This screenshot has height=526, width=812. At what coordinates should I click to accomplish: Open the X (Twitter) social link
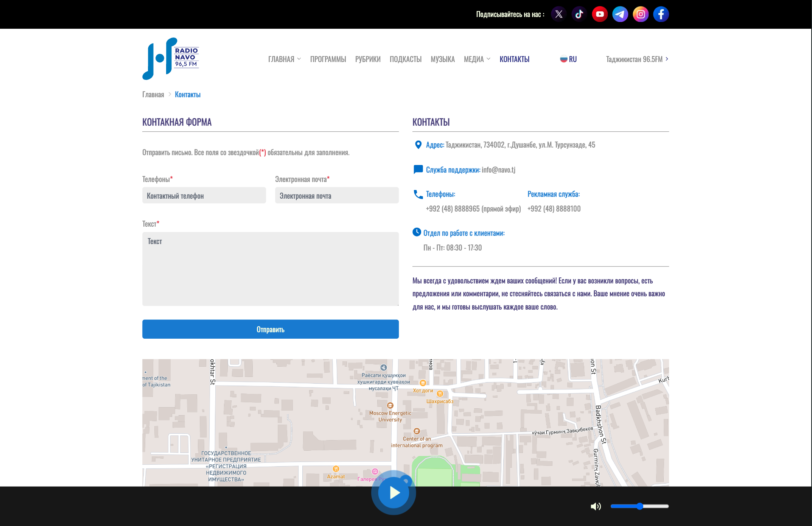coord(559,14)
